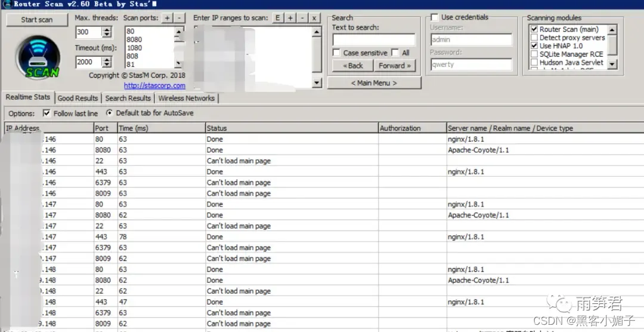The height and width of the screenshot is (332, 644).
Task: Add IP range with plus button
Action: click(x=290, y=18)
